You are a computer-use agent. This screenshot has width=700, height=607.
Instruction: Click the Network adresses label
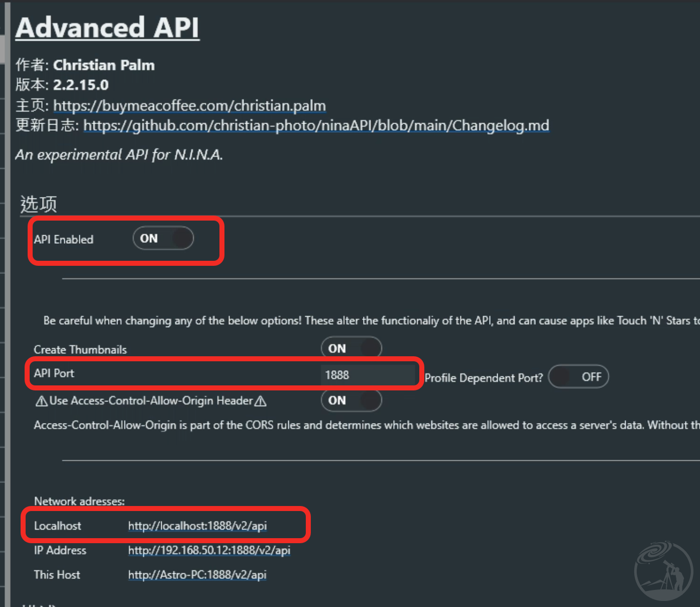(x=79, y=501)
